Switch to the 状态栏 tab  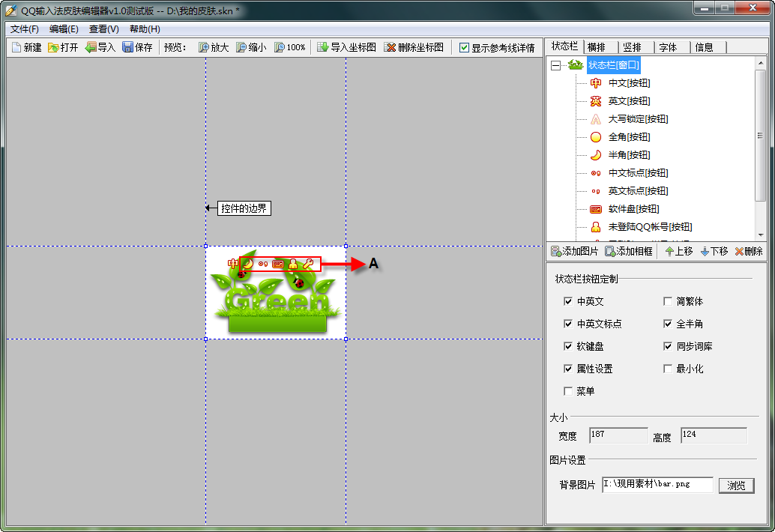(x=564, y=46)
